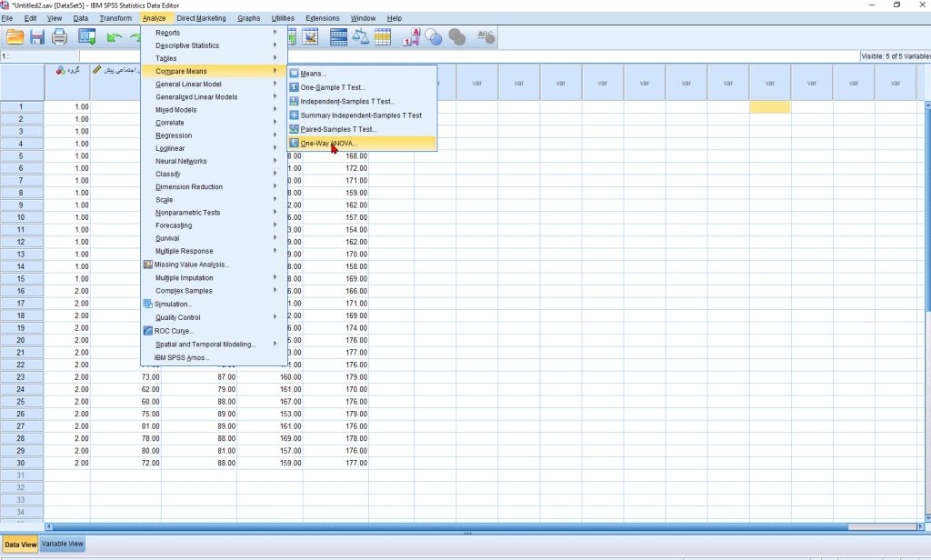The height and width of the screenshot is (560, 931).
Task: Click the Show All Variables gray circles icon
Action: 456,37
